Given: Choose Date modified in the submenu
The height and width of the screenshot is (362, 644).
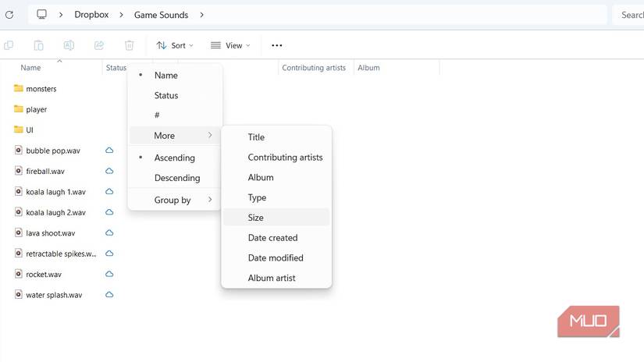Looking at the screenshot, I should [x=276, y=257].
